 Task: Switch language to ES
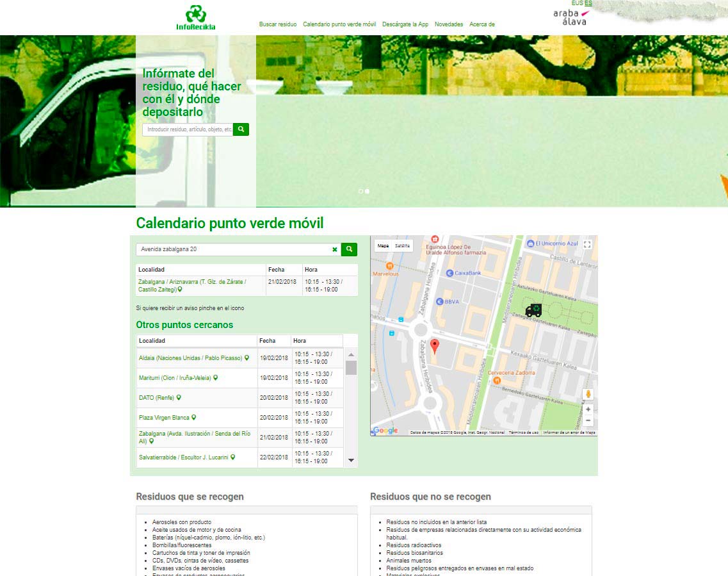pos(588,3)
